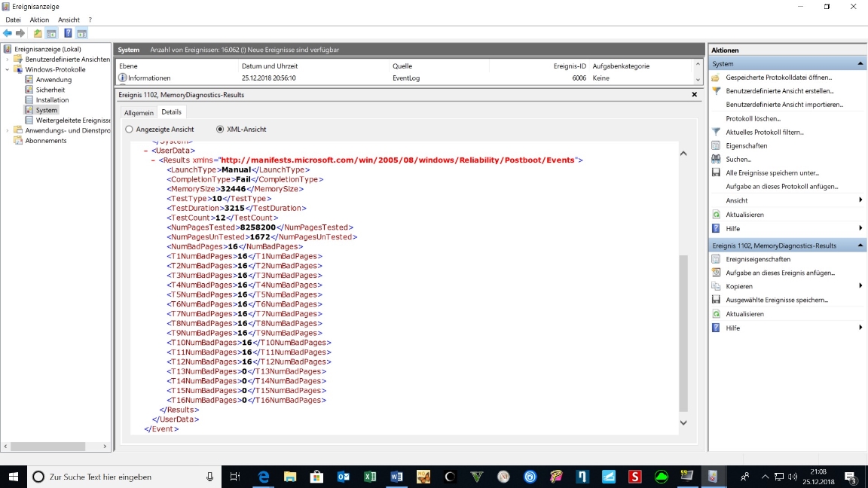Select Anwendung log in the tree
868x488 pixels.
[53, 80]
